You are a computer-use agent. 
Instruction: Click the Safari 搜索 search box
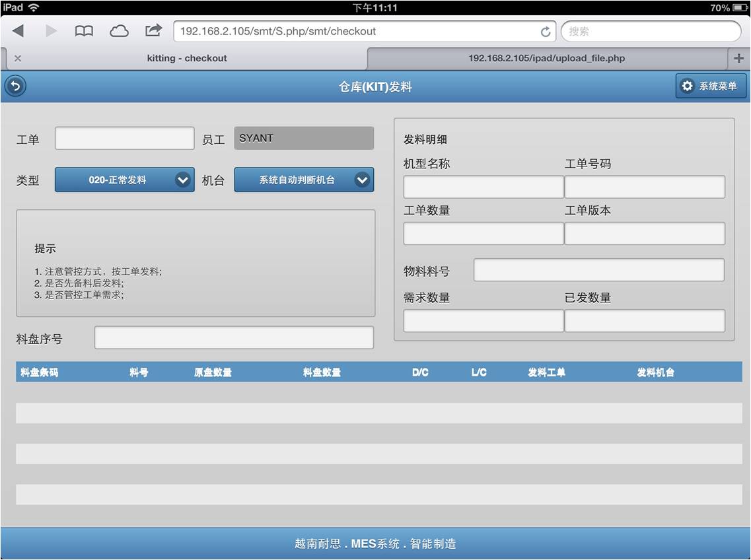[651, 31]
